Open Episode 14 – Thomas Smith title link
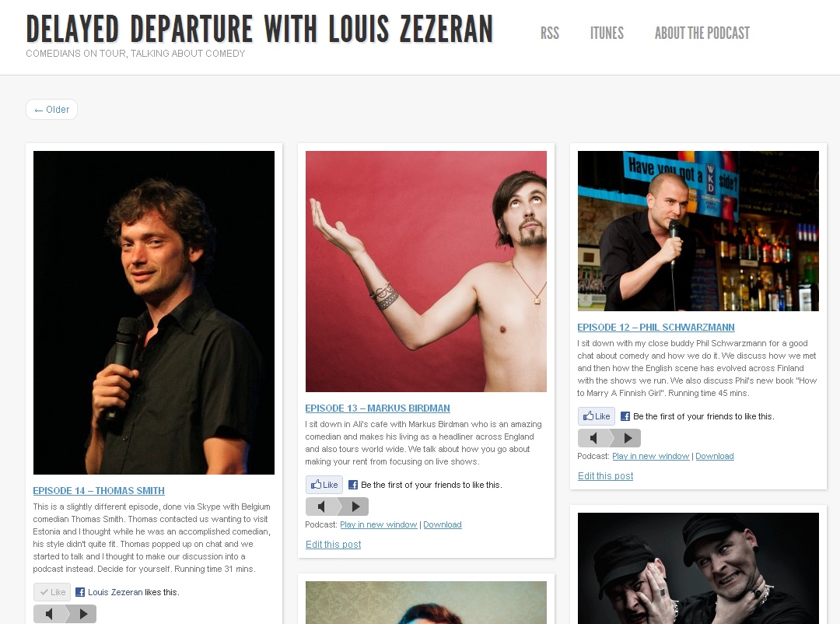This screenshot has height=624, width=840. (99, 490)
